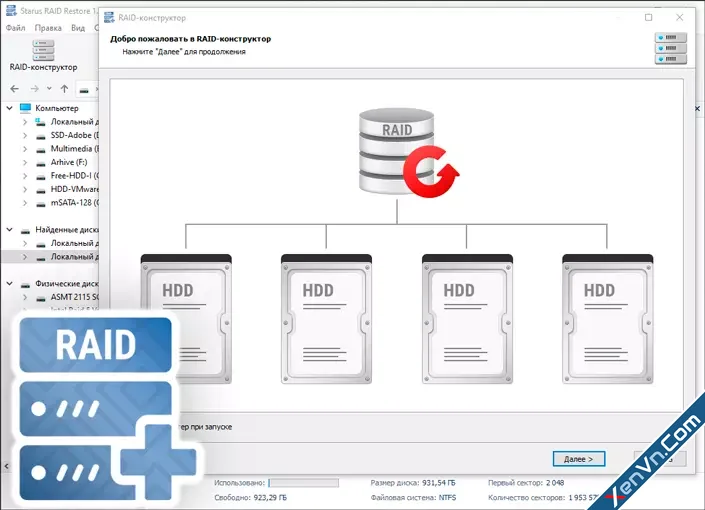Open navigation history dropdown arrow
The height and width of the screenshot is (510, 705).
click(x=49, y=89)
